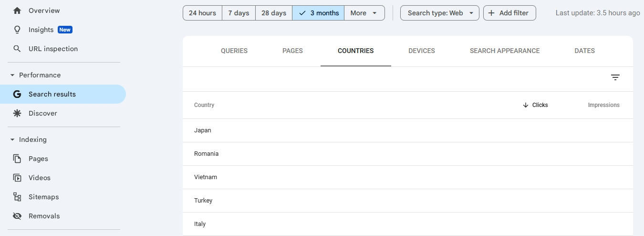Image resolution: width=644 pixels, height=236 pixels.
Task: Click the Italy country row
Action: pyautogui.click(x=408, y=224)
